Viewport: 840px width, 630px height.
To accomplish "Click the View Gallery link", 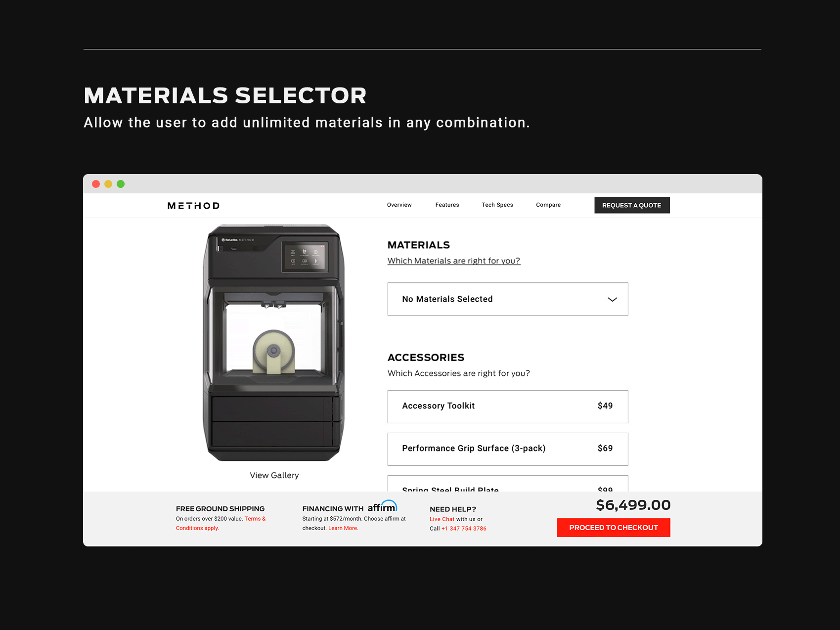I will [x=274, y=475].
